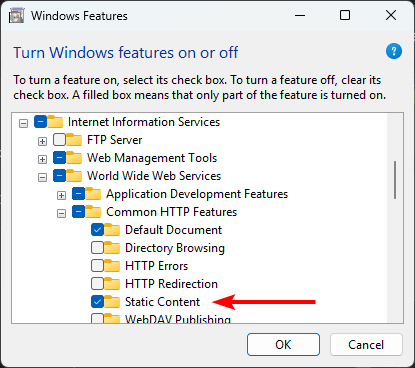Select the Default Document label

(x=174, y=230)
